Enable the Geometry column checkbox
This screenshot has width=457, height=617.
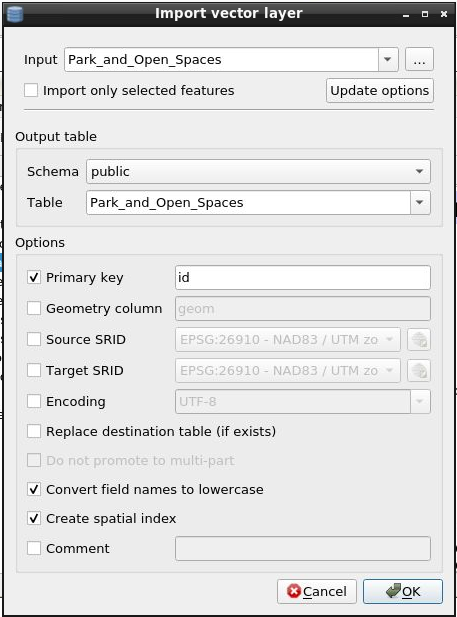pos(34,308)
